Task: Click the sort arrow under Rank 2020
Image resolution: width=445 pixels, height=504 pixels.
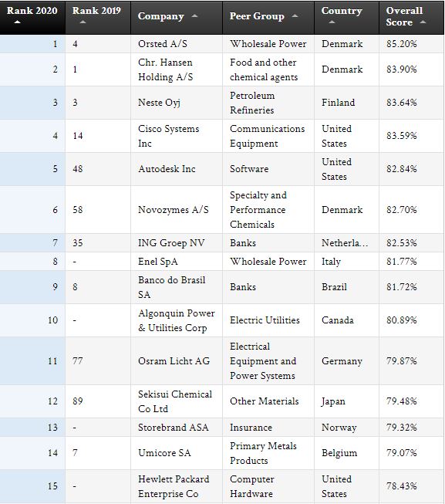Action: (17, 22)
